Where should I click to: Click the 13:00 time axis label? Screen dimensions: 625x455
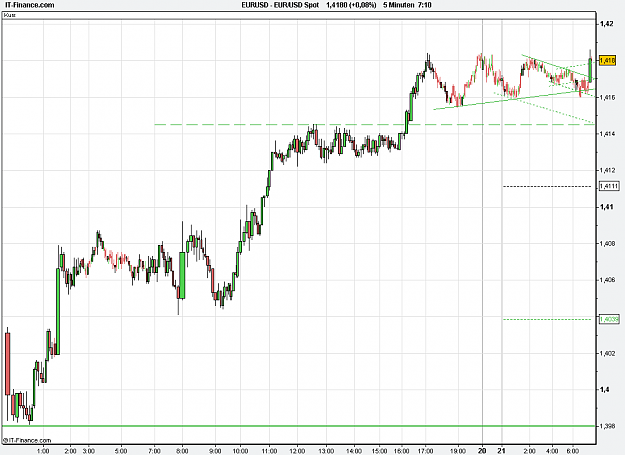coord(326,451)
